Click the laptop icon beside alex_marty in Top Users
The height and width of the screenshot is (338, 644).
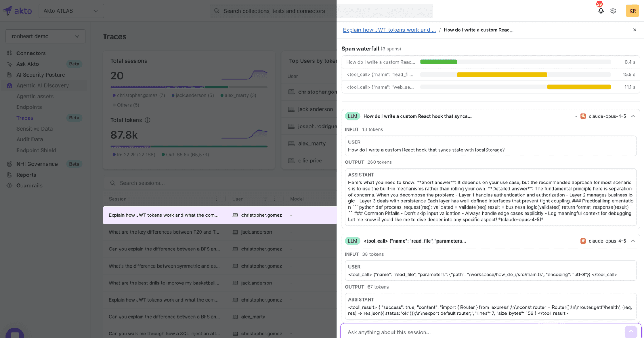pos(292,143)
